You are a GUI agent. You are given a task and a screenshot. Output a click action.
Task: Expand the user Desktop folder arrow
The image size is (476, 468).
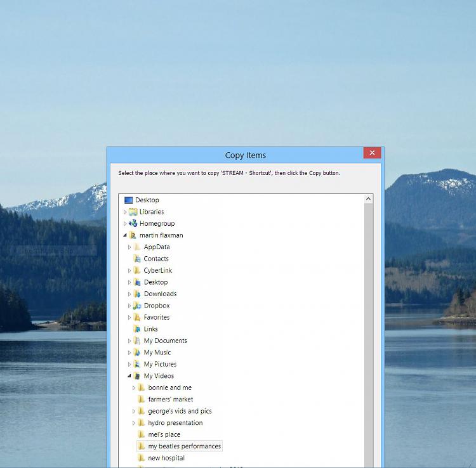click(129, 282)
